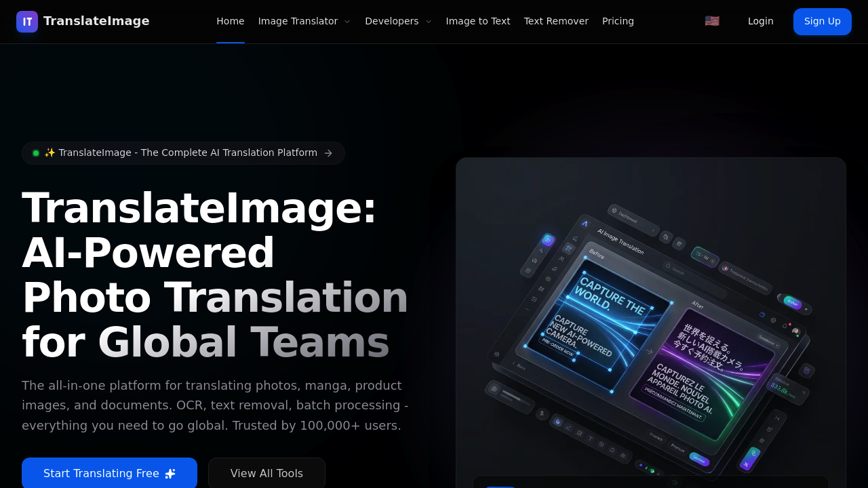
Task: Click the arrow icon in the announcement banner
Action: tap(329, 153)
